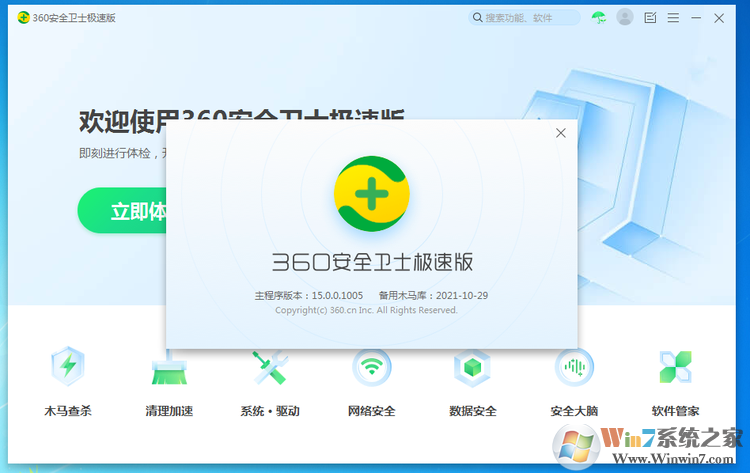
Task: Open the 软件管家 software manager icon
Action: tap(675, 367)
